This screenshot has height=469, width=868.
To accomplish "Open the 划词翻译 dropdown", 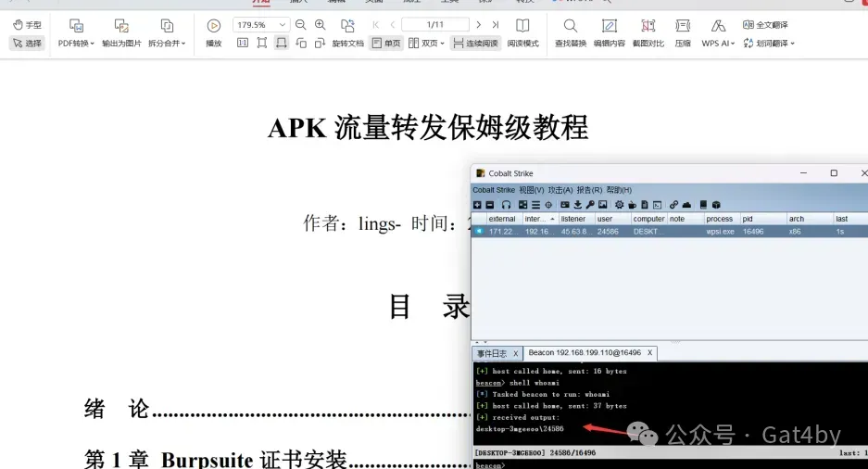I will pos(769,44).
